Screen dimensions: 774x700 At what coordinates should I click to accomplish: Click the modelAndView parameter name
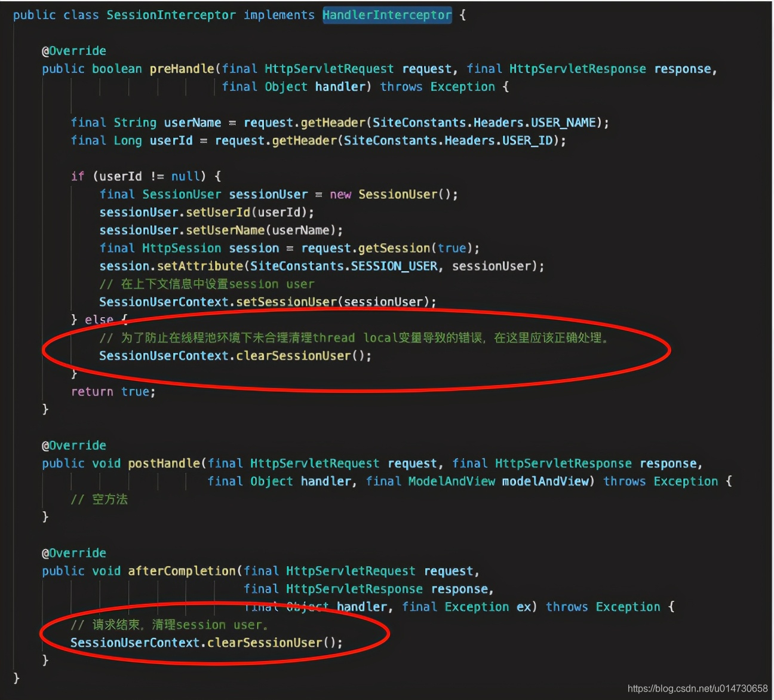pos(545,481)
